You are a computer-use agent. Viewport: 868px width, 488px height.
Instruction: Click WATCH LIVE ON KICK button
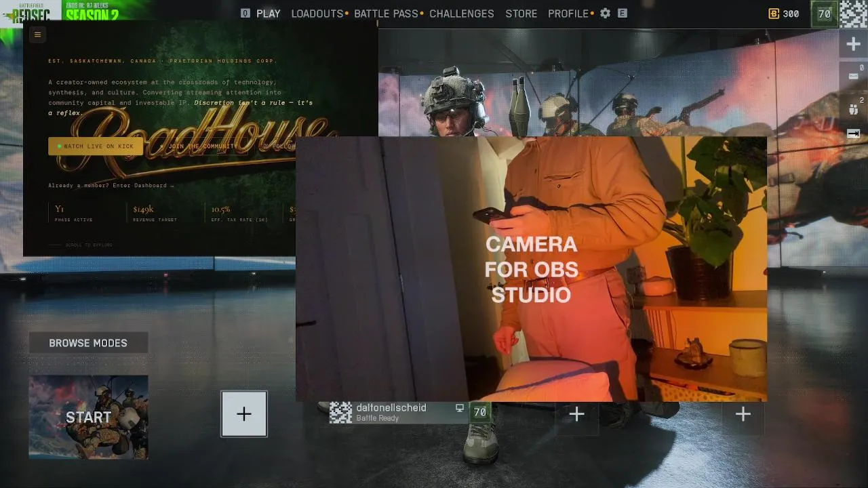(x=96, y=146)
